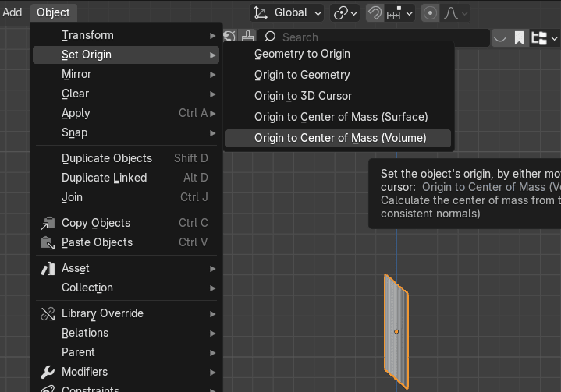
Task: Expand the snapping options dropdown
Action: click(399, 13)
